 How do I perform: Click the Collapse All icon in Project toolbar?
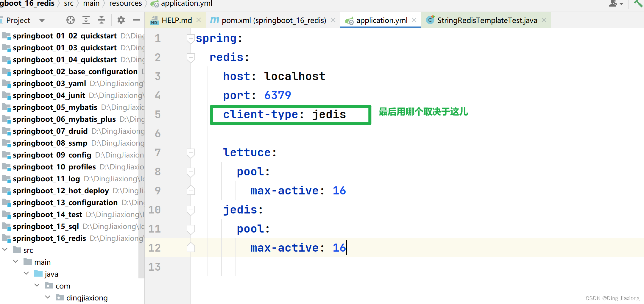102,20
